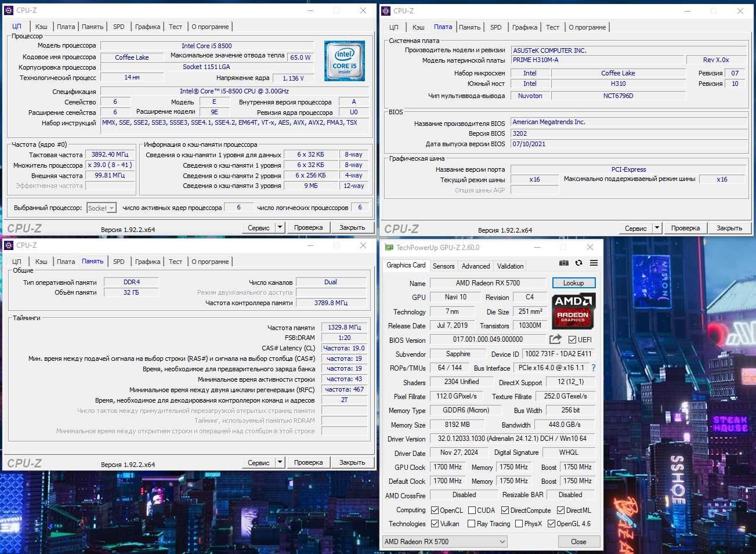Toggle the CUDA checkbox

click(x=472, y=510)
